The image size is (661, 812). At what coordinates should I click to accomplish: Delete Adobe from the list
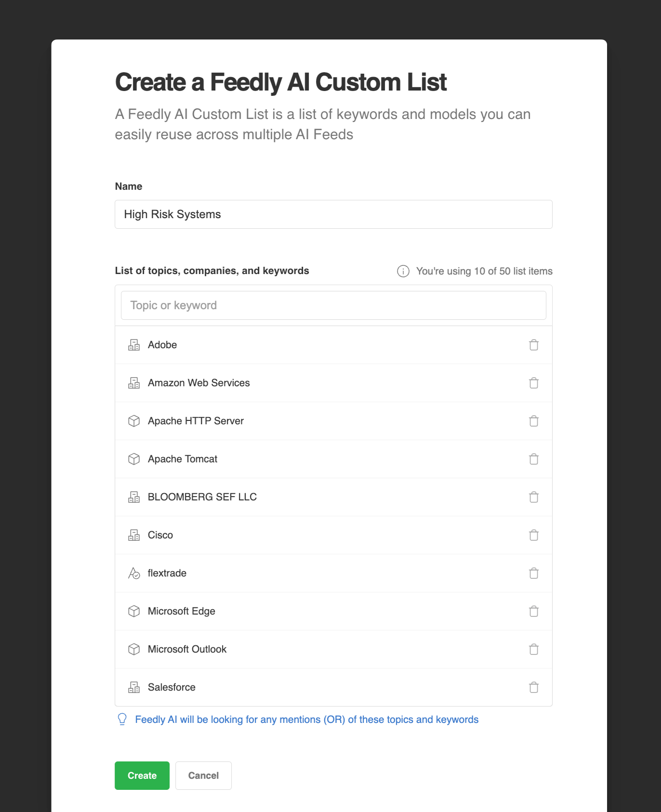[x=533, y=345]
